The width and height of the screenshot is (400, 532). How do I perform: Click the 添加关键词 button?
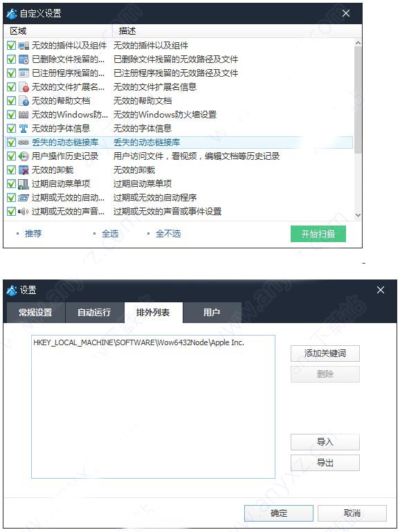325,354
